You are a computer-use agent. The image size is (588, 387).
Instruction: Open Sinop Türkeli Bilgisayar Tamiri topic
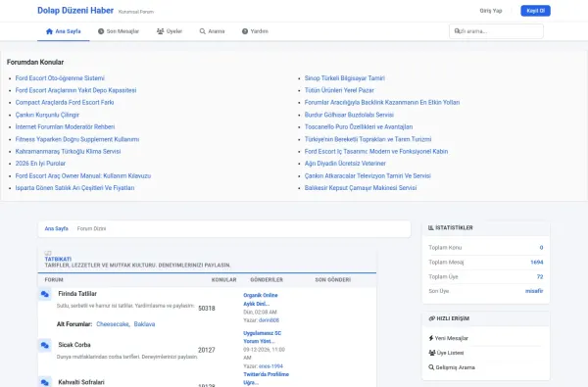(x=345, y=78)
